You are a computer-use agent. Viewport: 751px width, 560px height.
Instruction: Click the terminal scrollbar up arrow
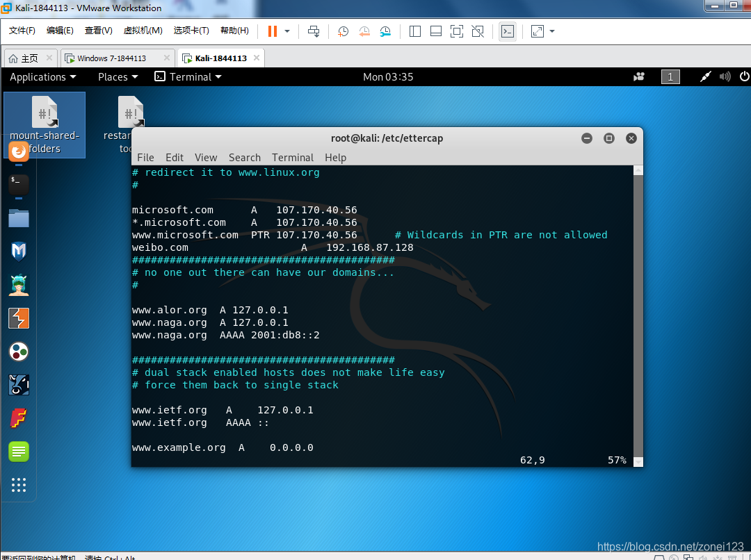tap(638, 171)
